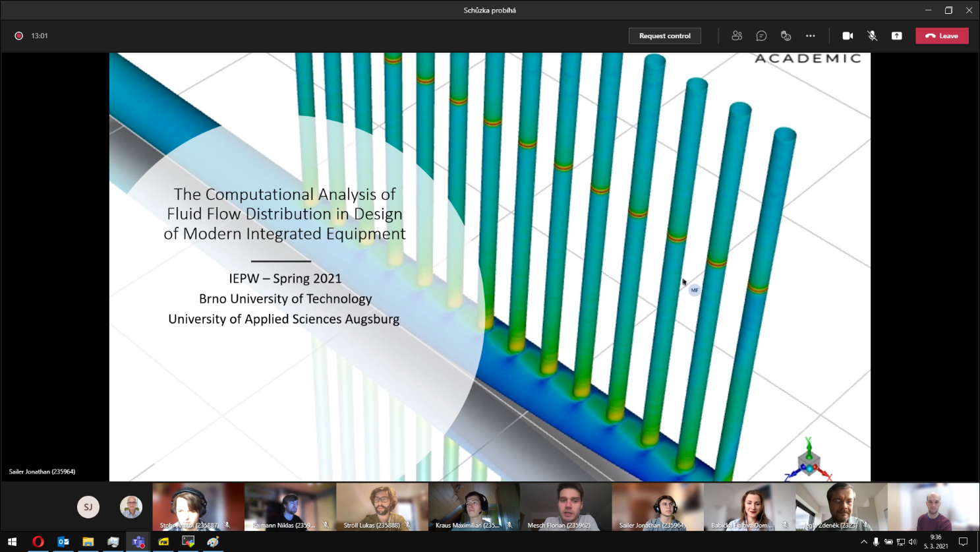This screenshot has width=980, height=552.
Task: Minimize the Teams meeting window
Action: [x=928, y=10]
